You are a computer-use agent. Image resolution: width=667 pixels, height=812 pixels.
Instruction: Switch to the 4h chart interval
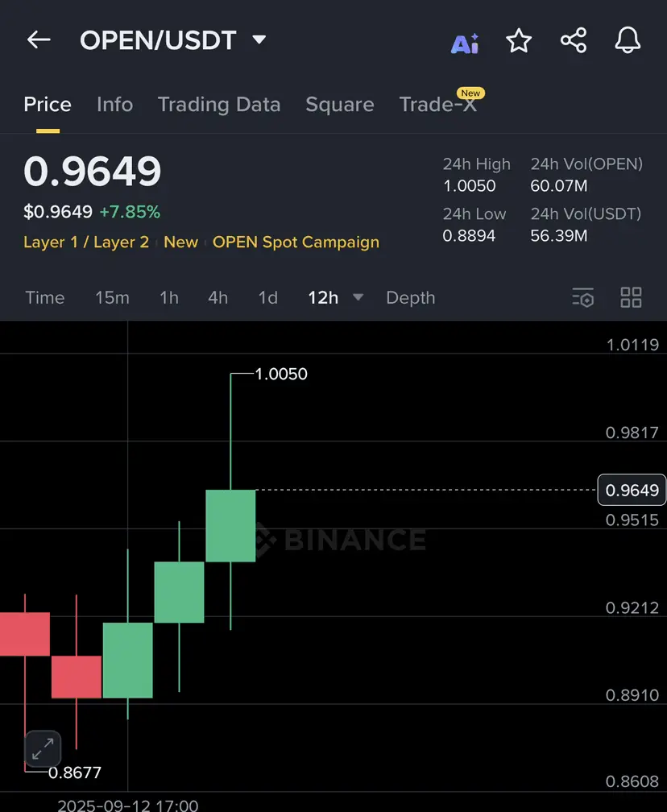pos(218,298)
